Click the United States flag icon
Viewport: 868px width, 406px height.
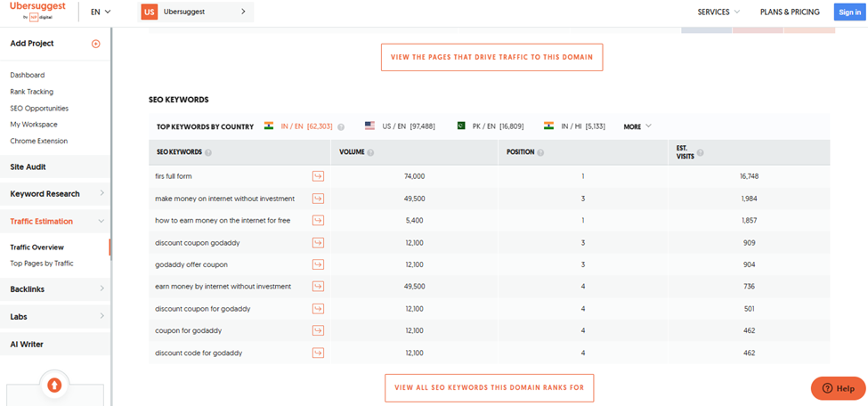pos(369,126)
